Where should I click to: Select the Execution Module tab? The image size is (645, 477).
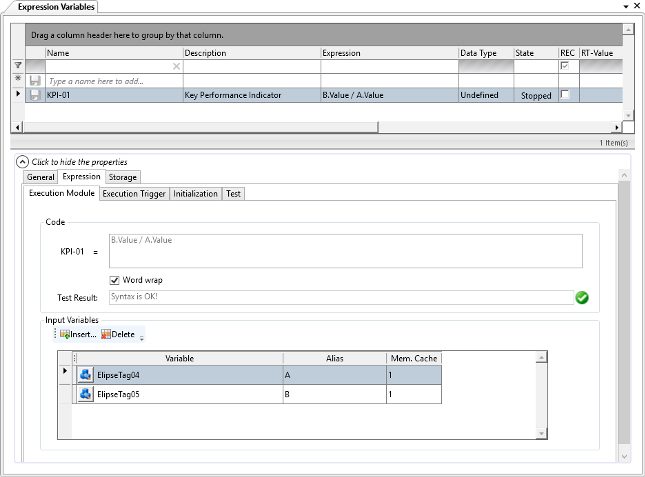click(62, 193)
